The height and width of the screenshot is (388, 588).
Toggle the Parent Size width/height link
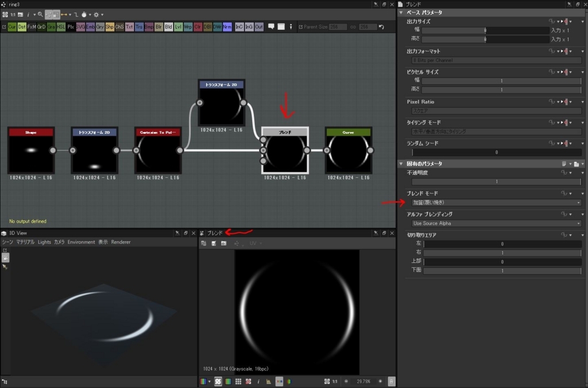(x=353, y=27)
